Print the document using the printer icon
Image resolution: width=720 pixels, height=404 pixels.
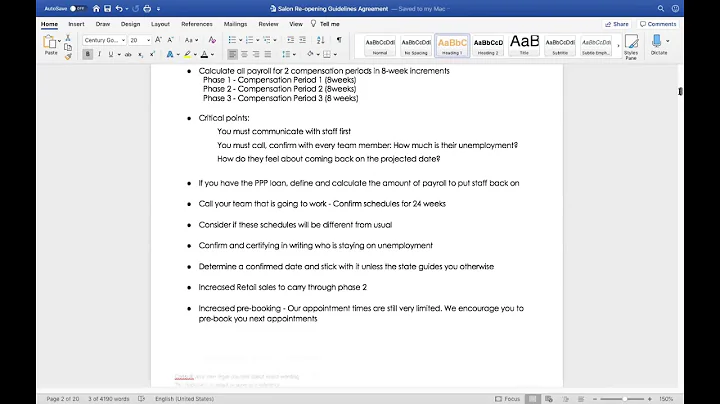pos(147,9)
